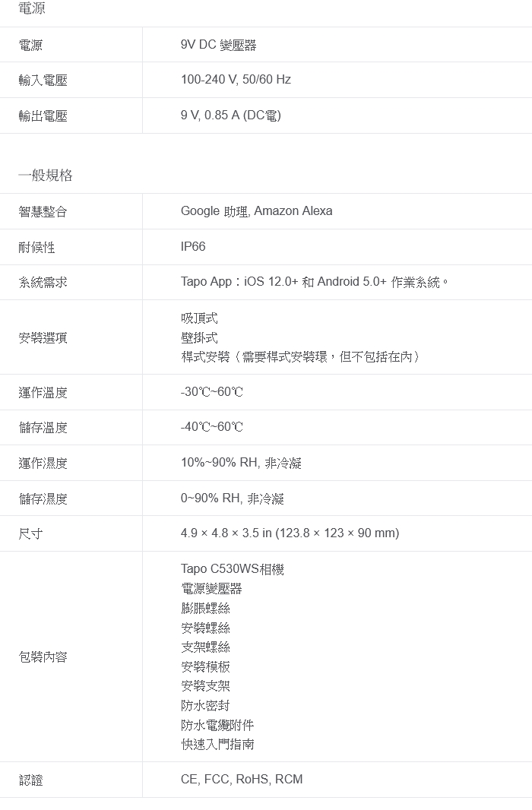Click the 壁掛式 mounting option
The height and width of the screenshot is (810, 532).
(199, 337)
